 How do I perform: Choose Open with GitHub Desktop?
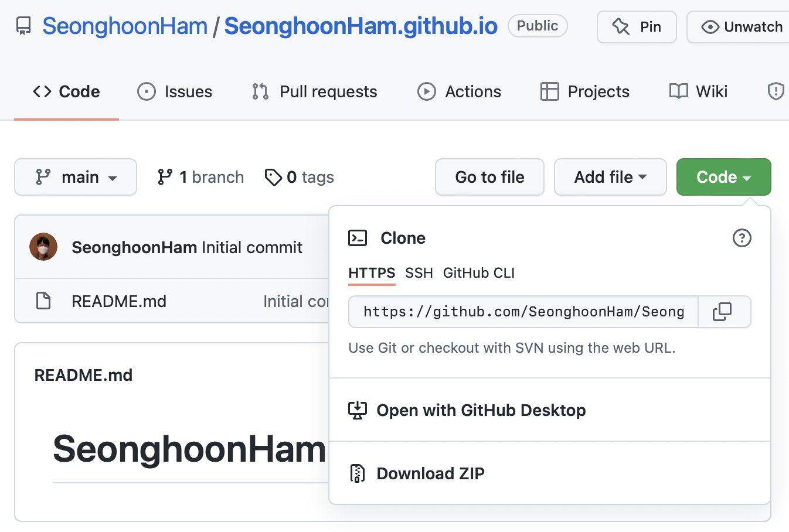point(481,410)
